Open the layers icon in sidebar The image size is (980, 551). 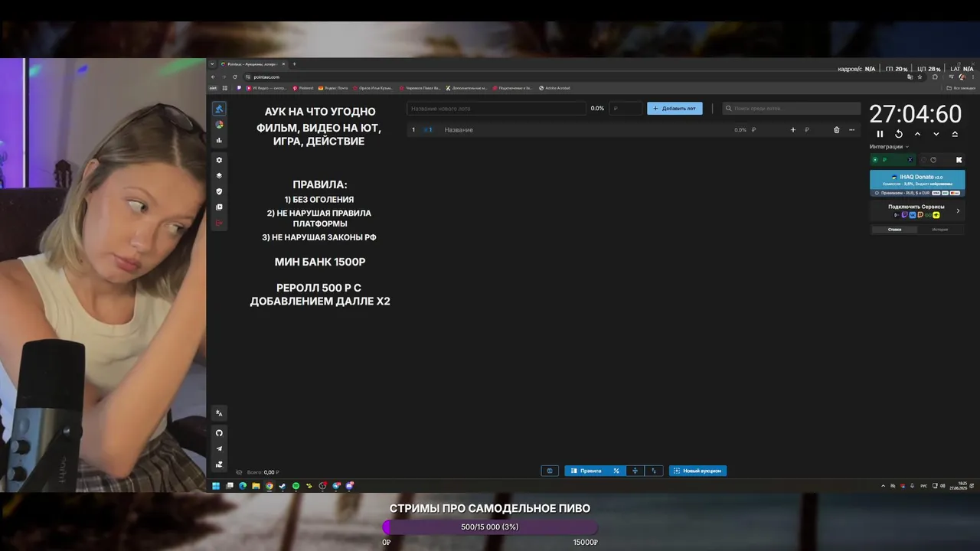point(219,176)
